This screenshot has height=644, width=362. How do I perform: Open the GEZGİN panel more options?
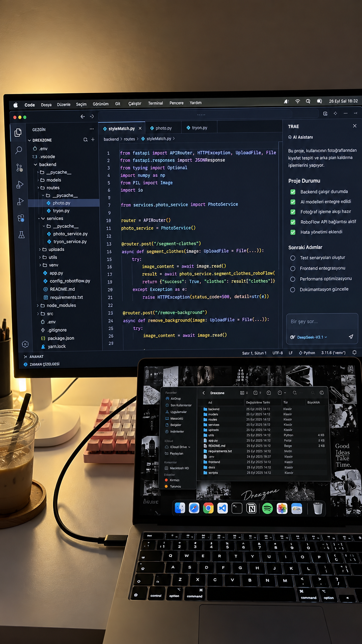click(x=92, y=129)
